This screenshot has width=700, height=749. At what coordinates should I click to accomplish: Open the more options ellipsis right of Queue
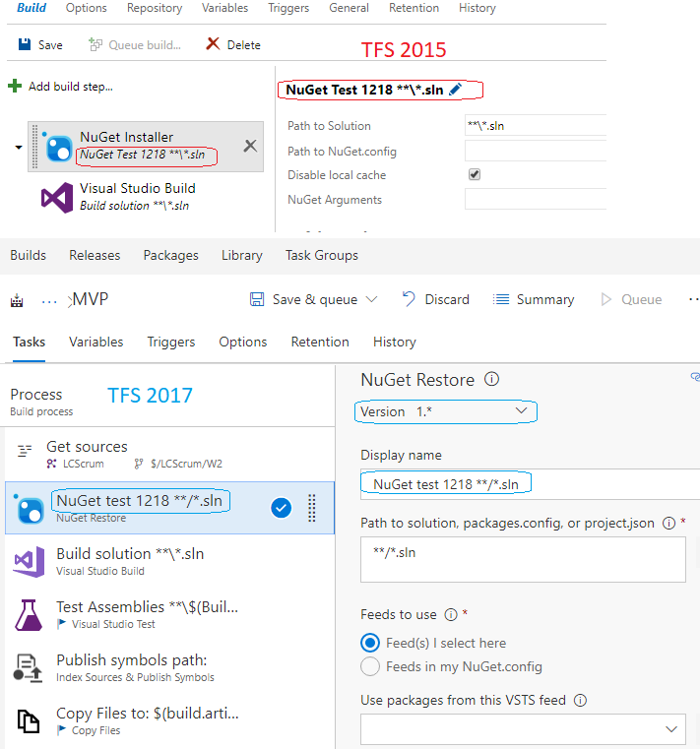point(694,299)
